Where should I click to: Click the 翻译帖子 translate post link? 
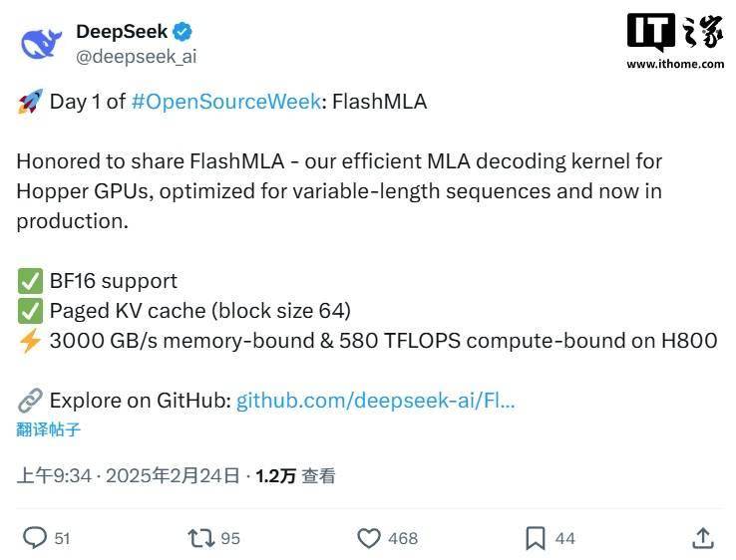click(x=48, y=429)
